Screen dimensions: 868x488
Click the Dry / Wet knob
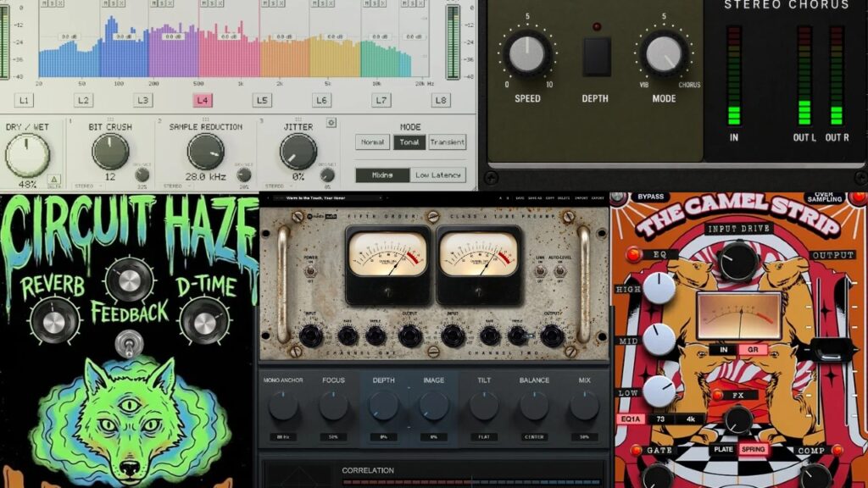click(27, 155)
